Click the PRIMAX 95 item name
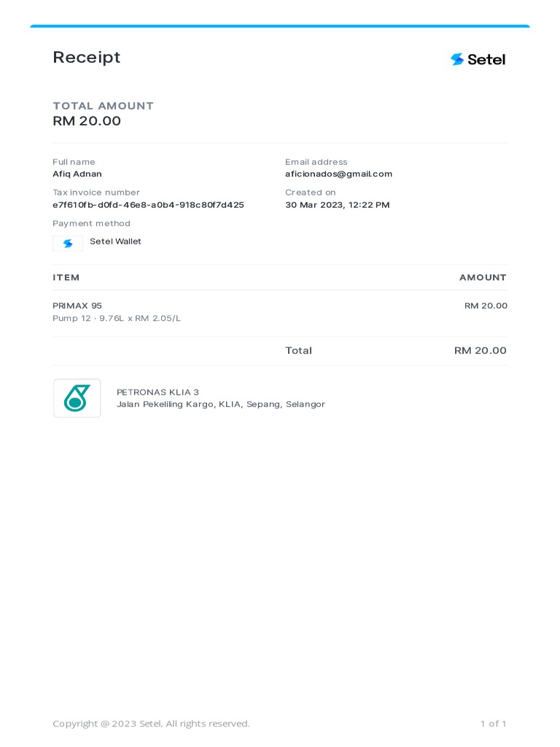 point(77,306)
